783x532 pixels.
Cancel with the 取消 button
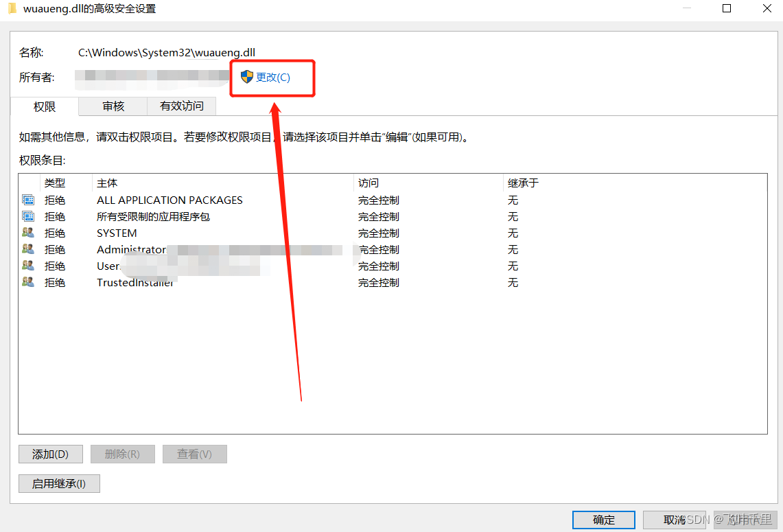pyautogui.click(x=674, y=520)
